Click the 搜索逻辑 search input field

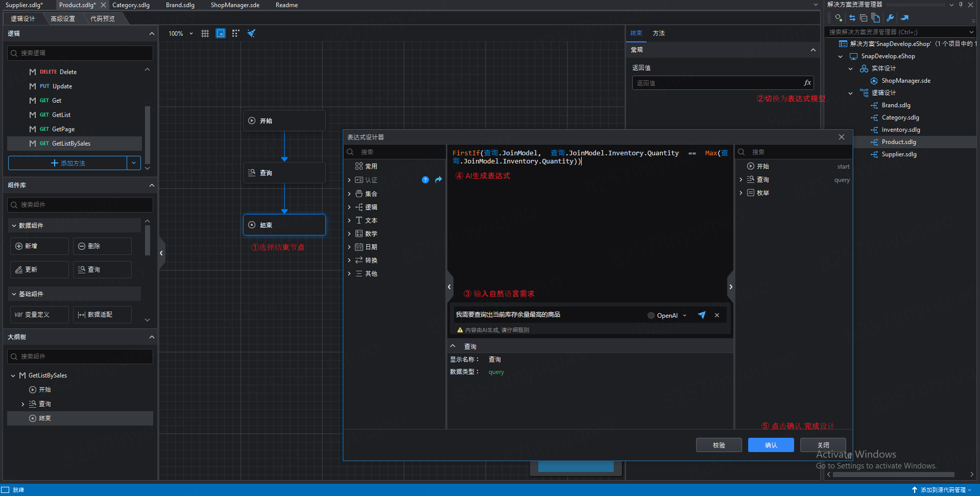[81, 53]
